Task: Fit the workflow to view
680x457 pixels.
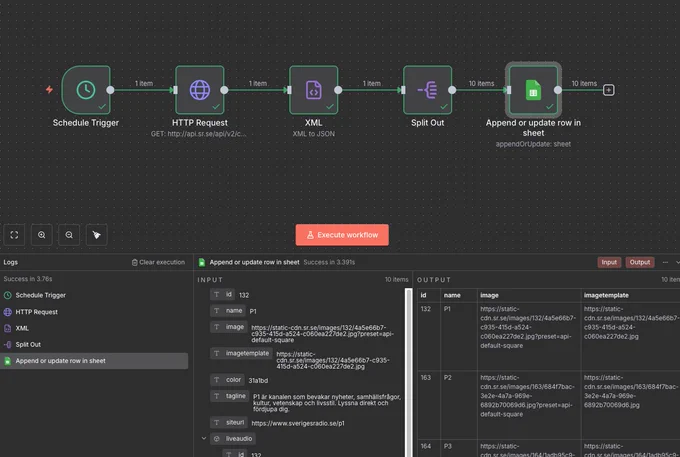Action: (x=14, y=235)
